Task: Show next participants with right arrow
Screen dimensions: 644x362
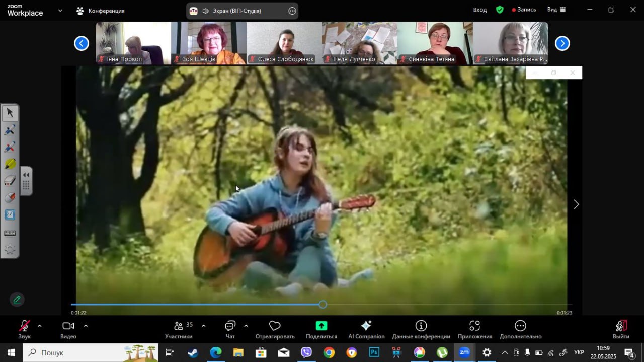Action: (x=562, y=43)
